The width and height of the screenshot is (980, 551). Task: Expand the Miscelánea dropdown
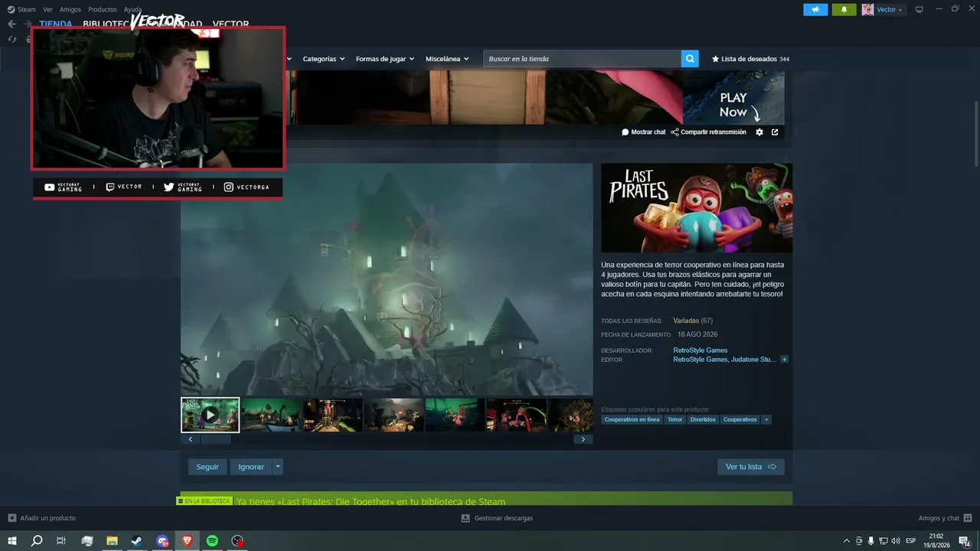click(x=447, y=59)
